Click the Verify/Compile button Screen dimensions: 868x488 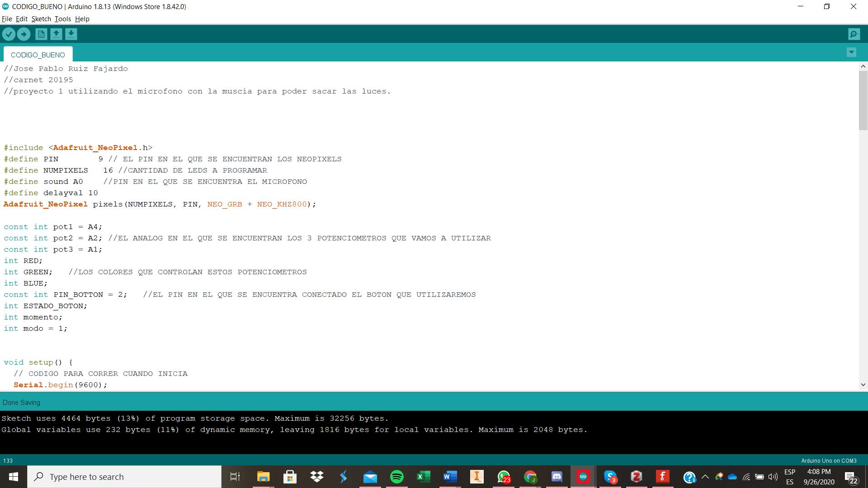coord(8,34)
